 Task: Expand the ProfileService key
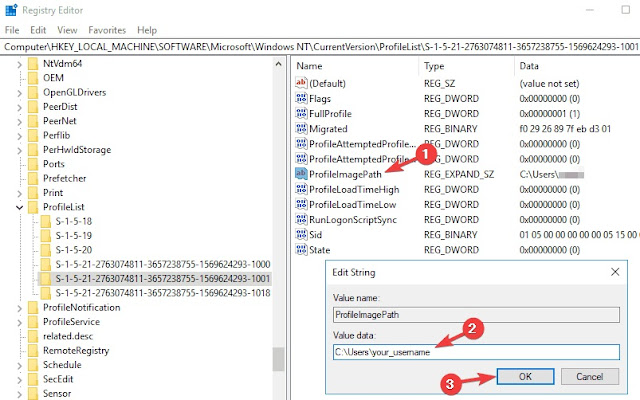click(19, 322)
